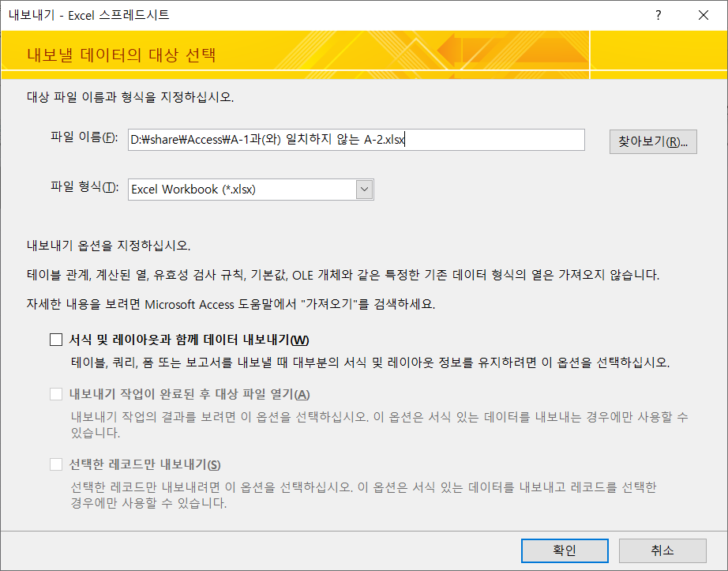Toggle 내보내기 작업이 완료된 후 대상 파일 열기 checkbox

pyautogui.click(x=56, y=394)
